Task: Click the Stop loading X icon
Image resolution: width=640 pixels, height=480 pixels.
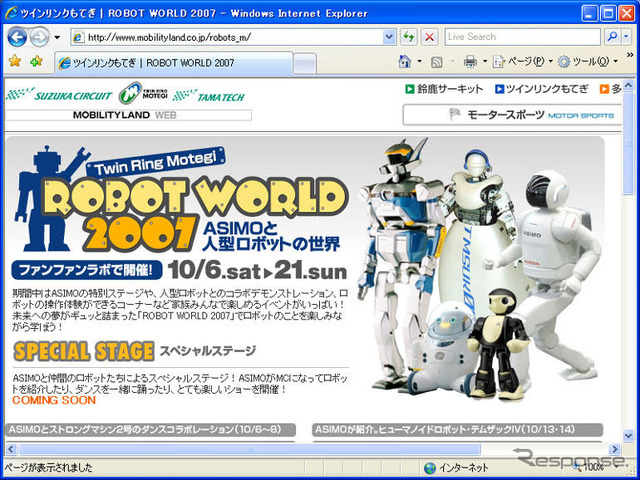Action: click(x=429, y=38)
